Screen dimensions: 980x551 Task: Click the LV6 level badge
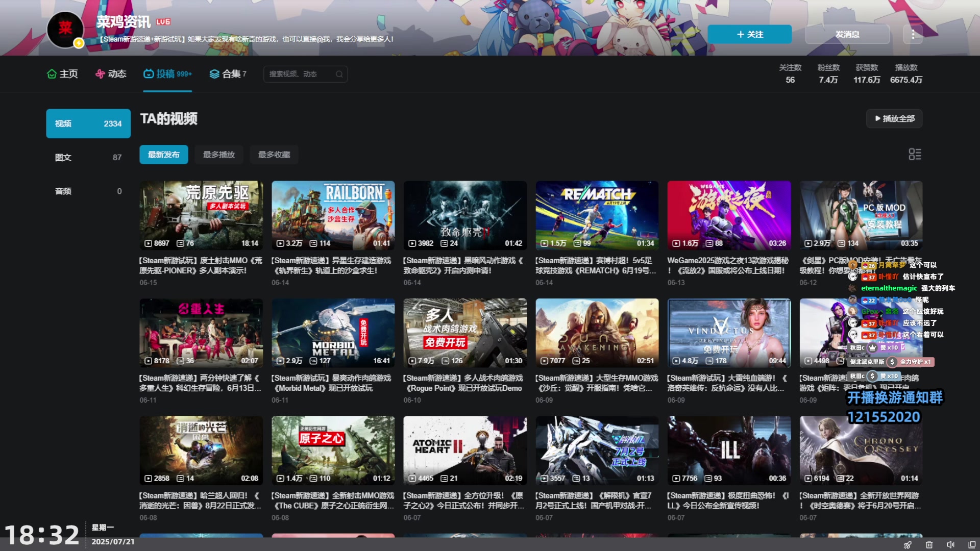pos(163,22)
